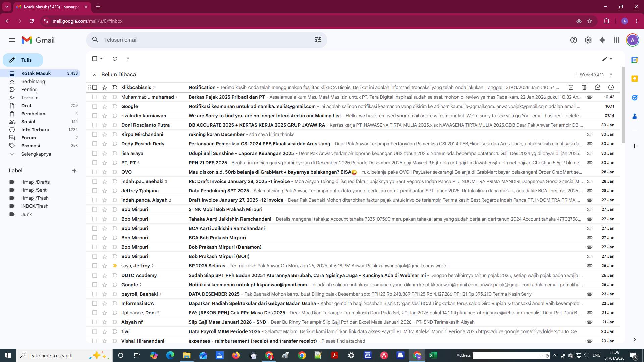Open Google apps grid launcher
The image size is (644, 362).
click(616, 40)
